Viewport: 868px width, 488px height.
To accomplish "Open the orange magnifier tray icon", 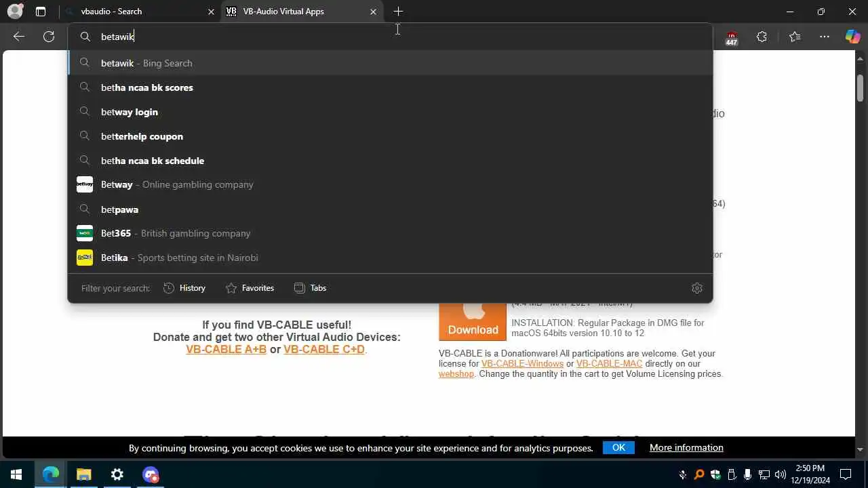I will [699, 474].
